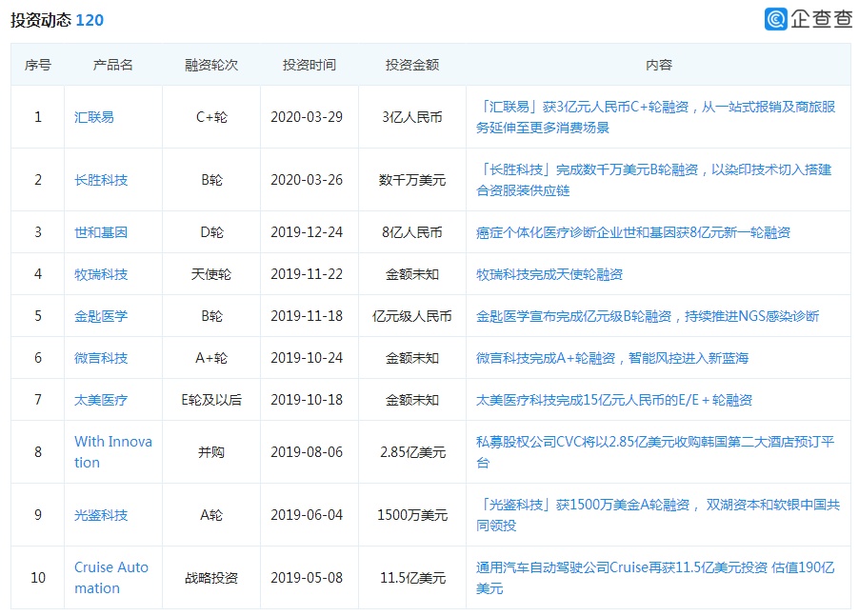Open the 光鉴科技 product link
859x616 pixels.
pyautogui.click(x=101, y=515)
